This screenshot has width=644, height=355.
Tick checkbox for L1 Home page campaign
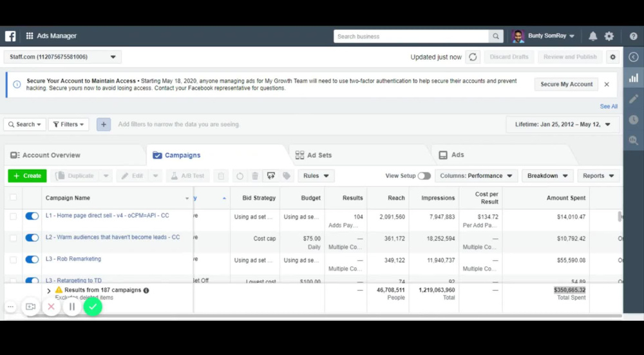coord(13,216)
